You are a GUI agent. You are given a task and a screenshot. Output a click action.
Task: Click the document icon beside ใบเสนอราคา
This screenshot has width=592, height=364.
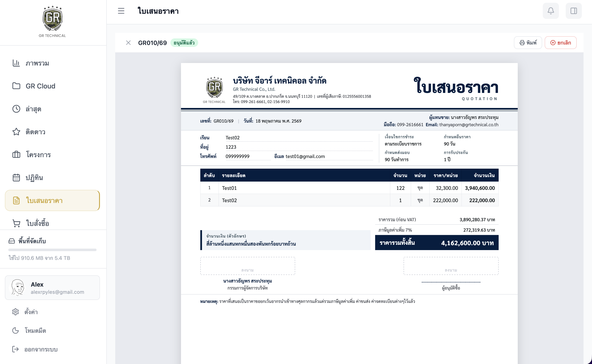tap(16, 200)
